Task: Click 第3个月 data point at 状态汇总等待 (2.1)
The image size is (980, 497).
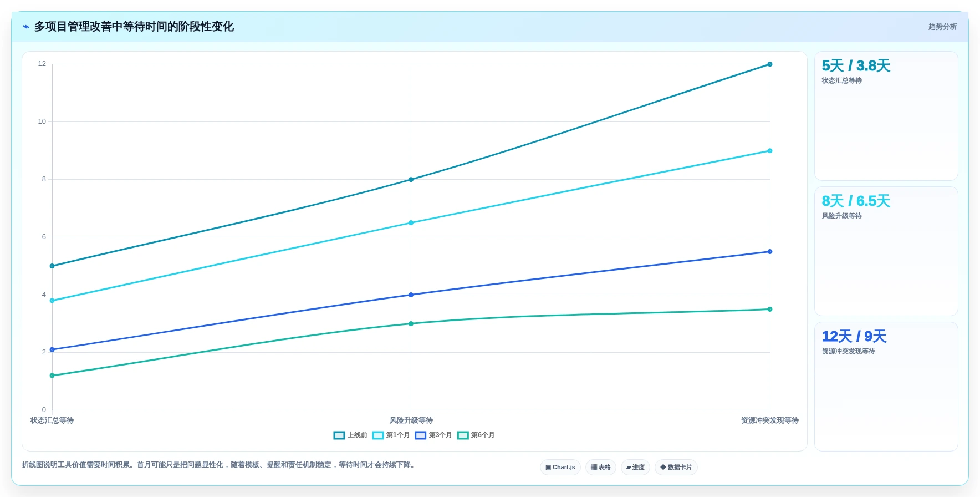Action: pyautogui.click(x=52, y=349)
